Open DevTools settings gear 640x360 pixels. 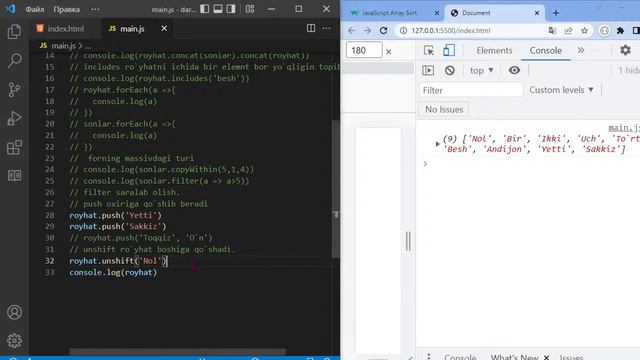[625, 50]
